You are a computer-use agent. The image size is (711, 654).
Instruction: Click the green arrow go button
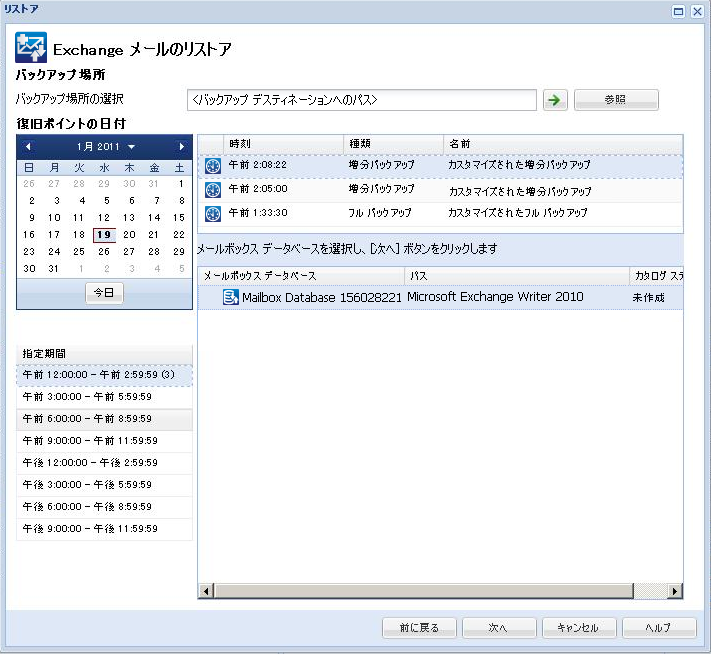coord(553,100)
